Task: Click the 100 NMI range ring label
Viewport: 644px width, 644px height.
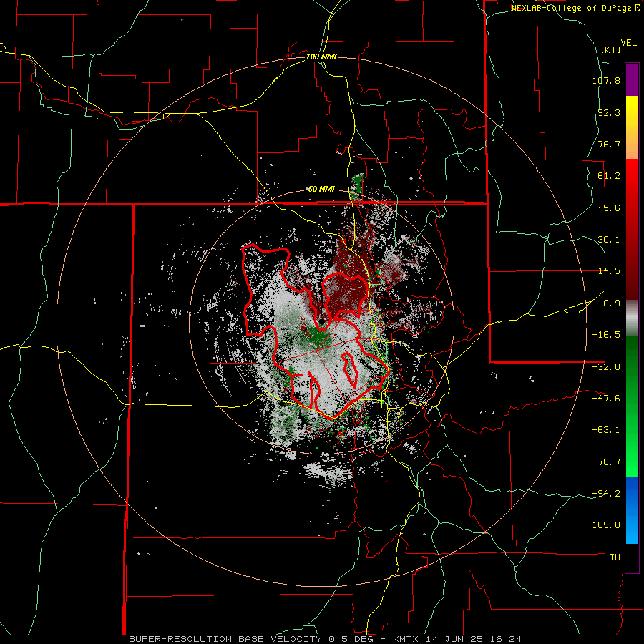Action: 321,57
